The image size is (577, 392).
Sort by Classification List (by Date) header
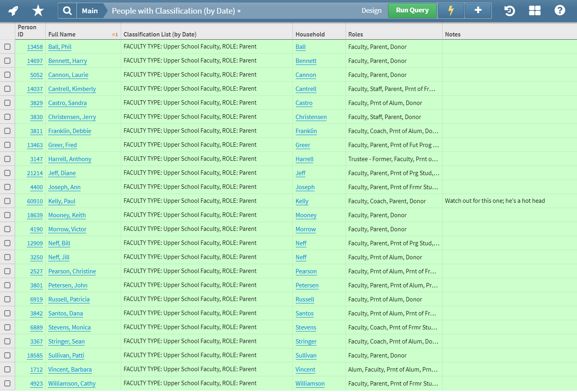coord(160,34)
